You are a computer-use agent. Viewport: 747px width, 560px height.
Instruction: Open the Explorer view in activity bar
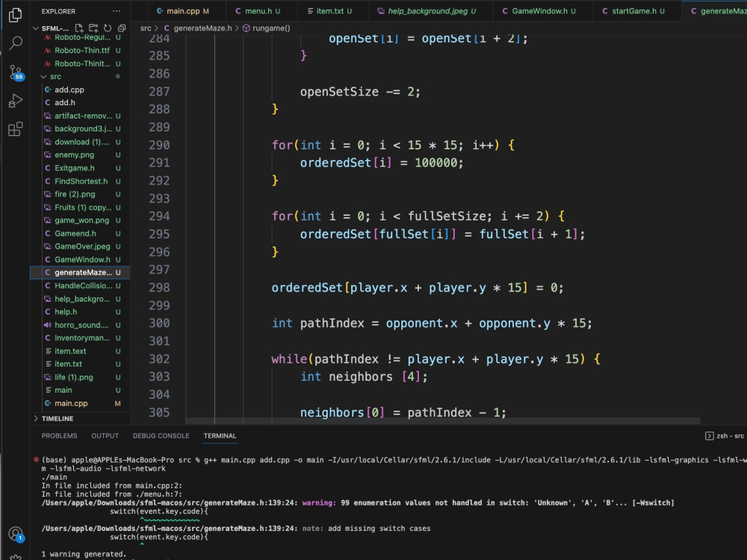point(15,15)
